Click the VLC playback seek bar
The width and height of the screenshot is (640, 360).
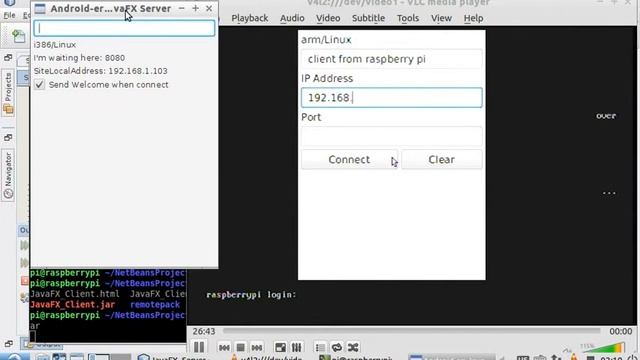(x=411, y=331)
